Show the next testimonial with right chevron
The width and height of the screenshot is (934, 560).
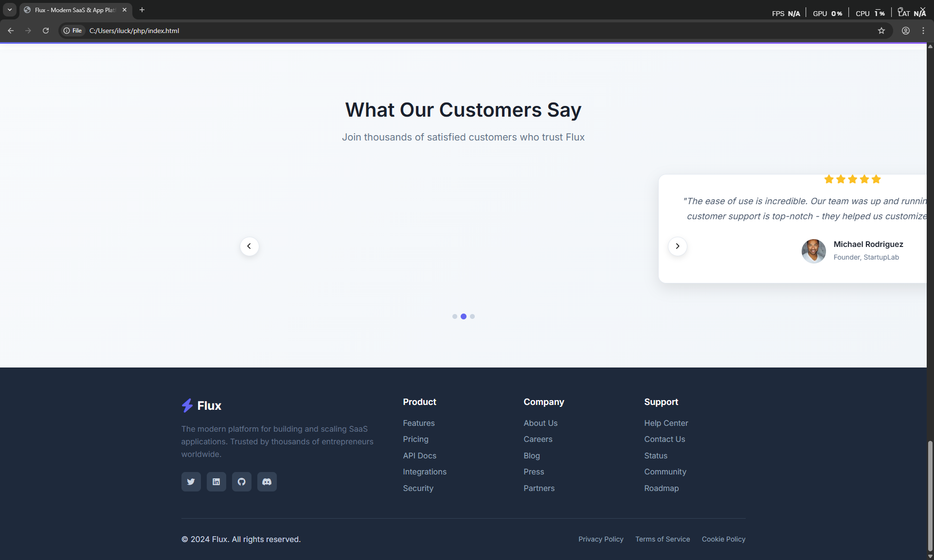point(677,246)
